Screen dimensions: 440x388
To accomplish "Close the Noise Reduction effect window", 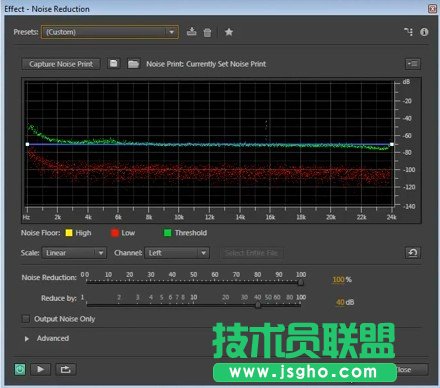I will click(x=432, y=9).
